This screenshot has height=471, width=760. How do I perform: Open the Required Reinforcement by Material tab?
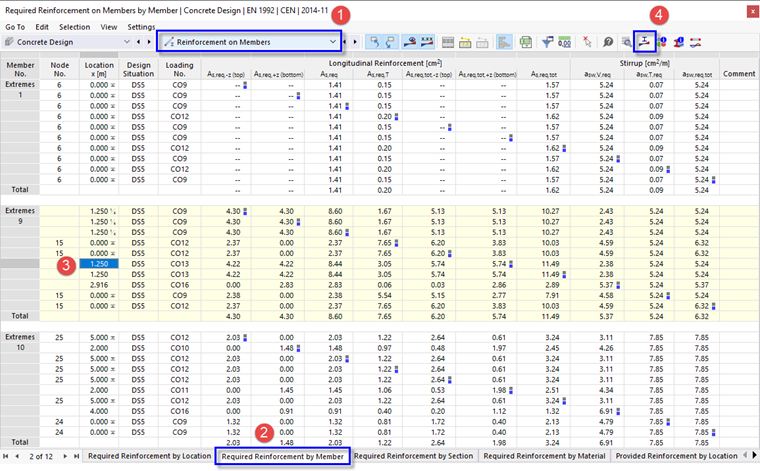[546, 456]
